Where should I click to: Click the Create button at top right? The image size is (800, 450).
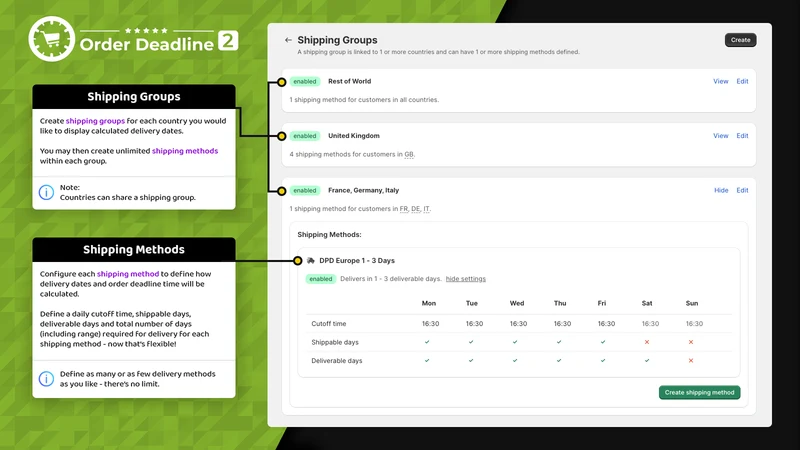[x=740, y=40]
